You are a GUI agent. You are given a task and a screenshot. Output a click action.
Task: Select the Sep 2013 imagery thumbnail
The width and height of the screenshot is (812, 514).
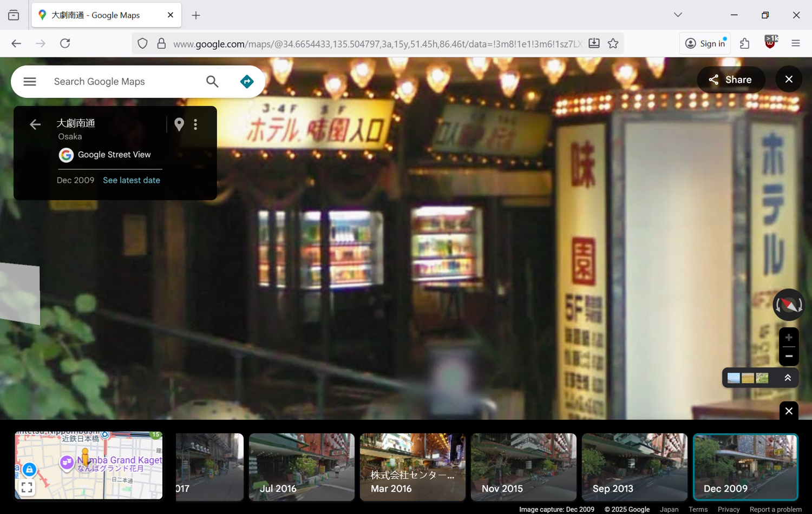click(x=634, y=466)
